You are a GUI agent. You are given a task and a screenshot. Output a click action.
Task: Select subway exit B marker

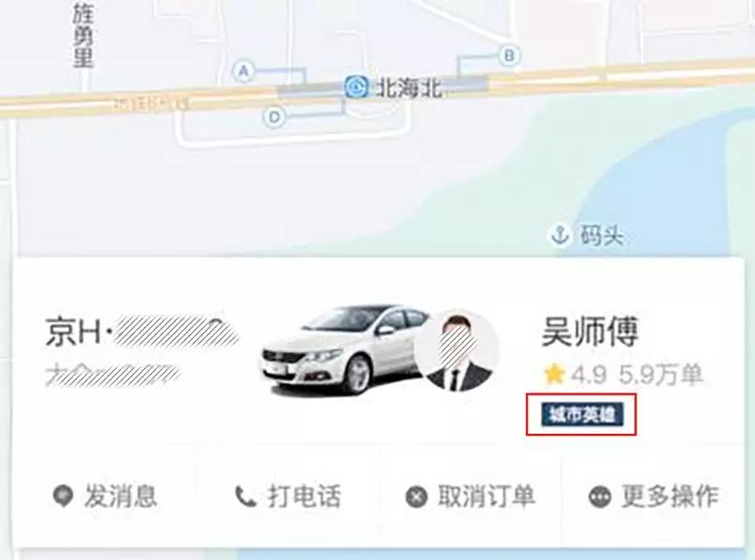510,55
